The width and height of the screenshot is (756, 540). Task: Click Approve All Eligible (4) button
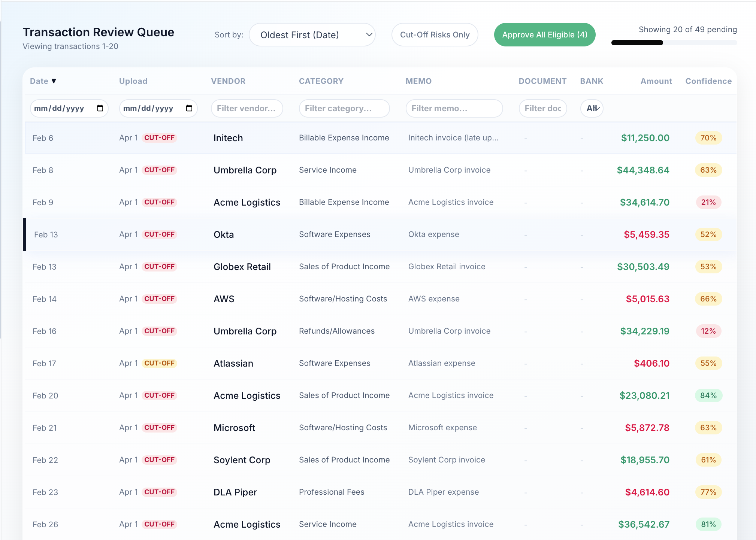545,35
